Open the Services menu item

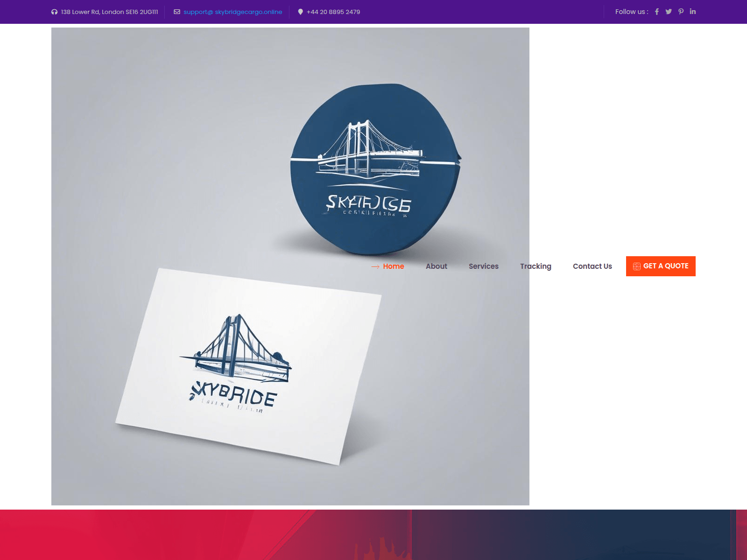tap(484, 266)
